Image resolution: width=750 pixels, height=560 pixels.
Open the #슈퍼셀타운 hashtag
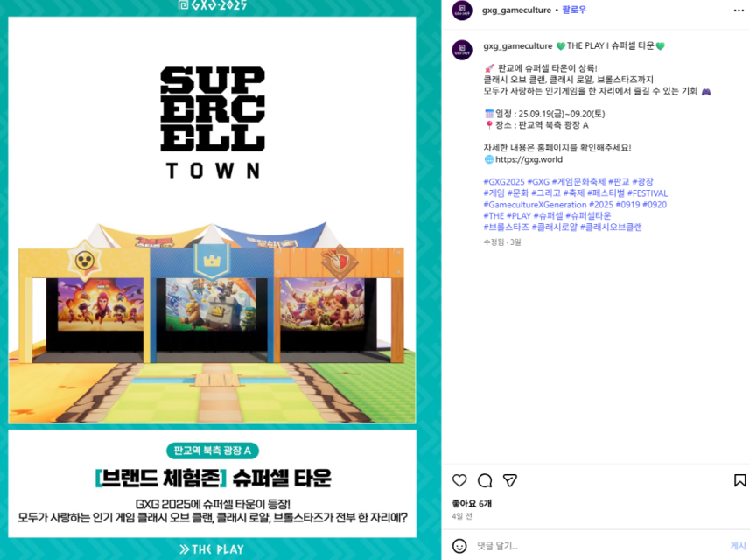(x=588, y=215)
